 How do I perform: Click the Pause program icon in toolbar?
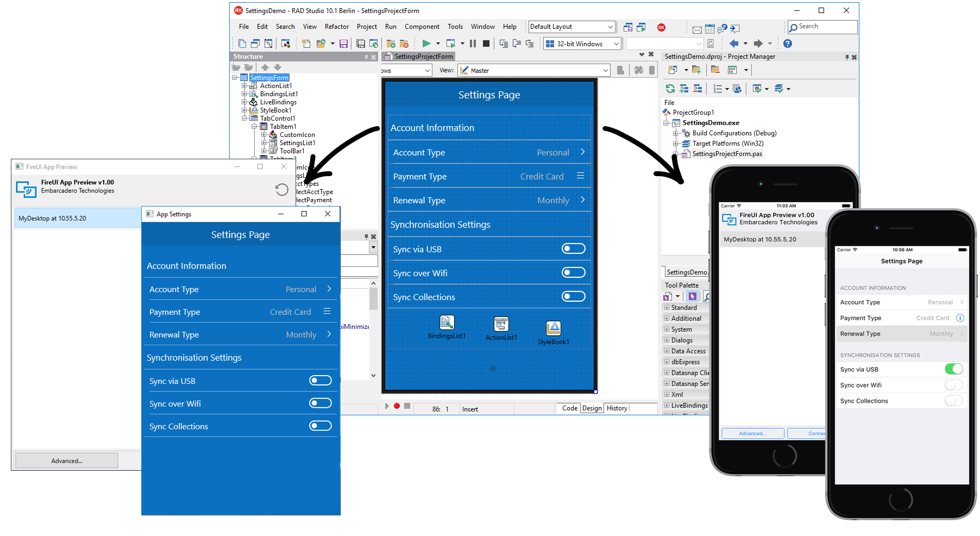tap(473, 43)
